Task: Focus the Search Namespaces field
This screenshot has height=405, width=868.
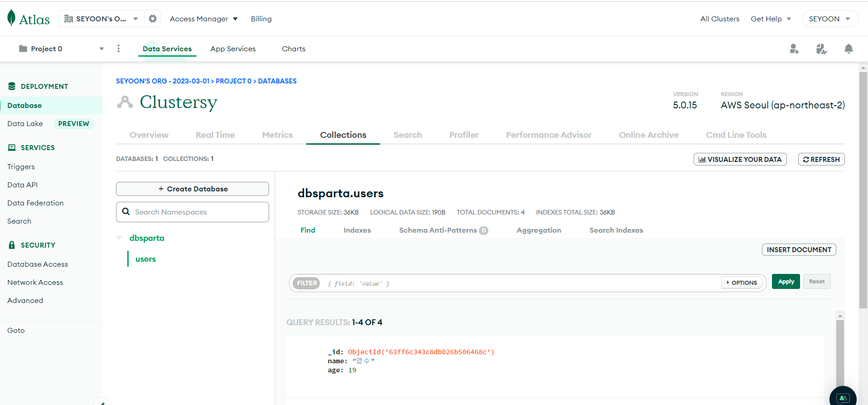Action: pyautogui.click(x=193, y=212)
